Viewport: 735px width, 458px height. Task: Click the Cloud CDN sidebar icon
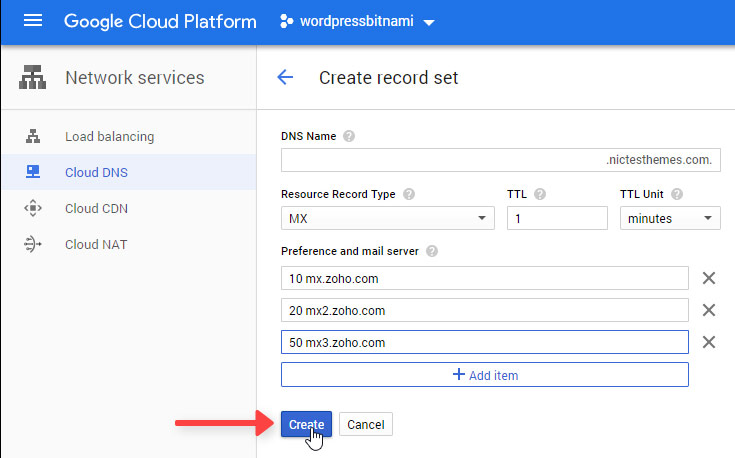[33, 208]
